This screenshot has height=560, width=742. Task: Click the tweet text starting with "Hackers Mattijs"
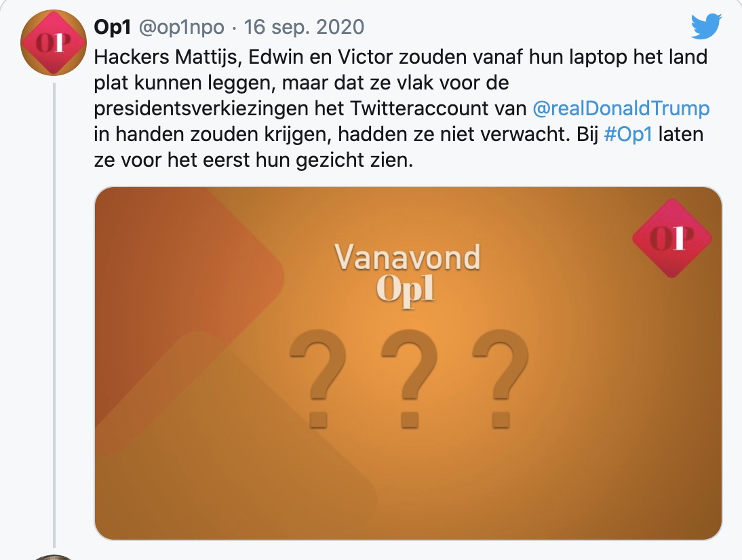[400, 57]
